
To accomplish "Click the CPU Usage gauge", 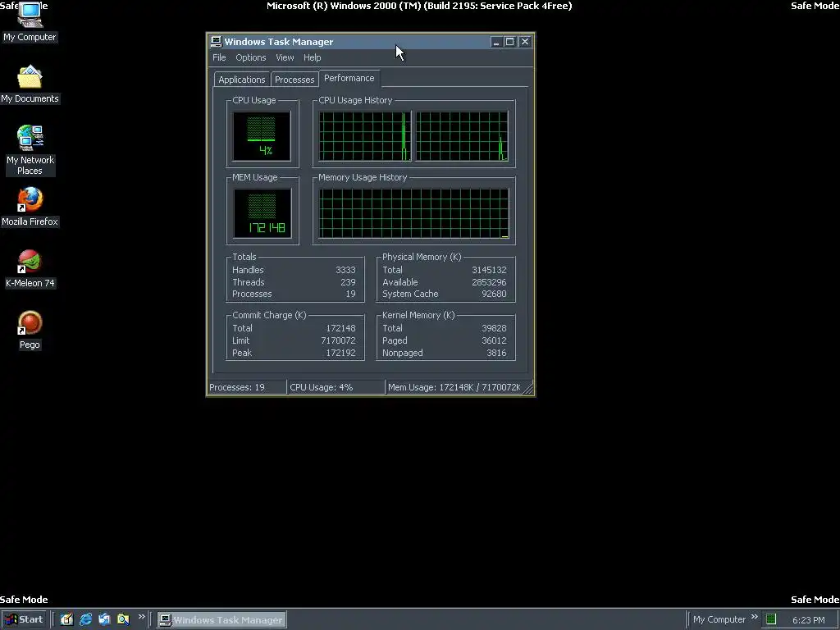I will (262, 136).
